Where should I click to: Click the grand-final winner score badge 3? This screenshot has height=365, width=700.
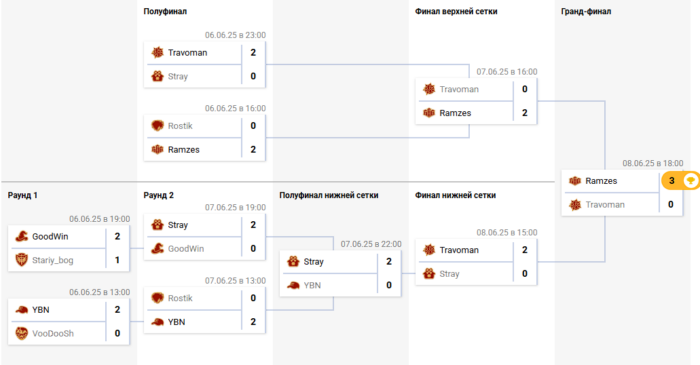672,181
